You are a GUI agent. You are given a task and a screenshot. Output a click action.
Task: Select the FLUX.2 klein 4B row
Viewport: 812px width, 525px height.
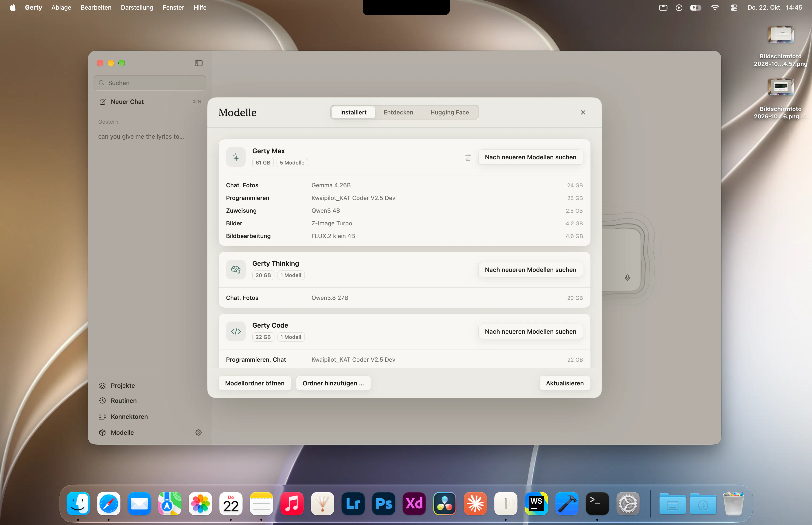(x=404, y=236)
